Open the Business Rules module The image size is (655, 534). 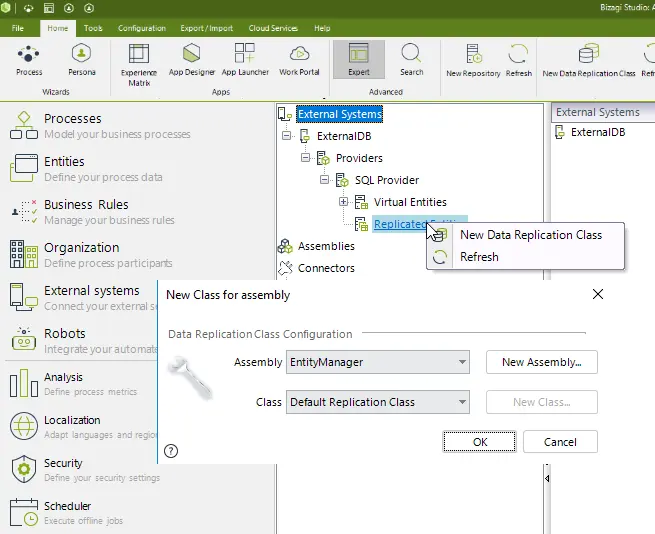click(92, 211)
